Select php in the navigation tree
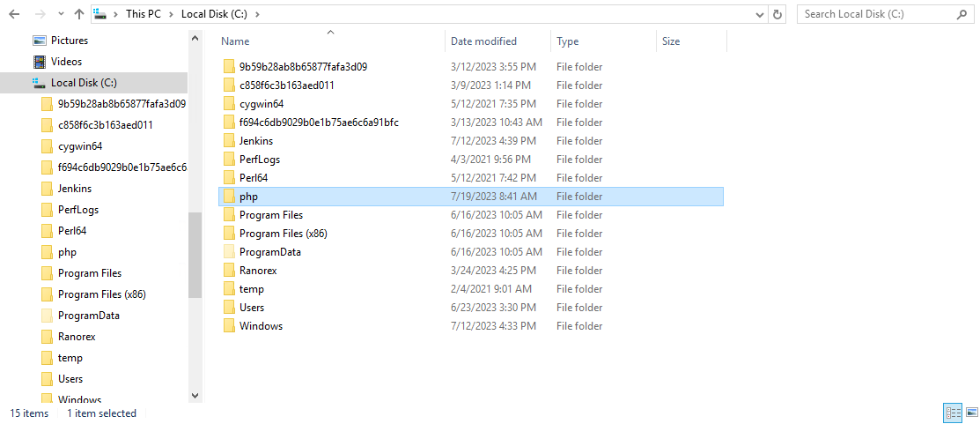The image size is (980, 424). point(67,252)
